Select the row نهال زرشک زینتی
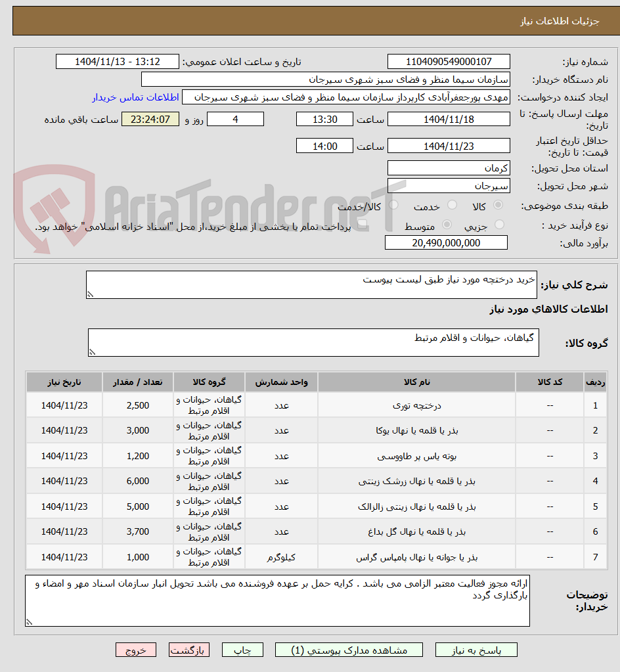 [317, 481]
